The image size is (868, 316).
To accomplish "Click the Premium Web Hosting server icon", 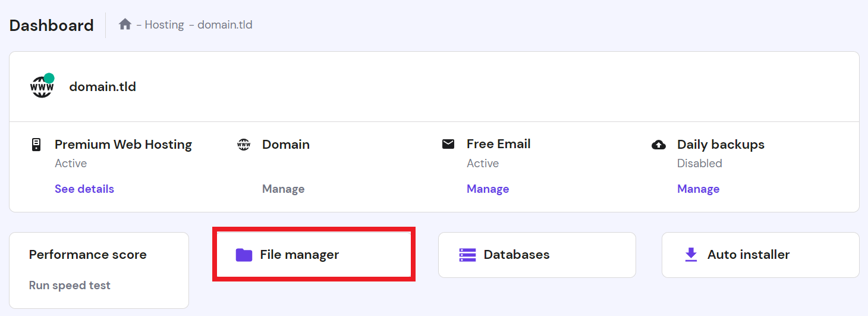I will 36,145.
